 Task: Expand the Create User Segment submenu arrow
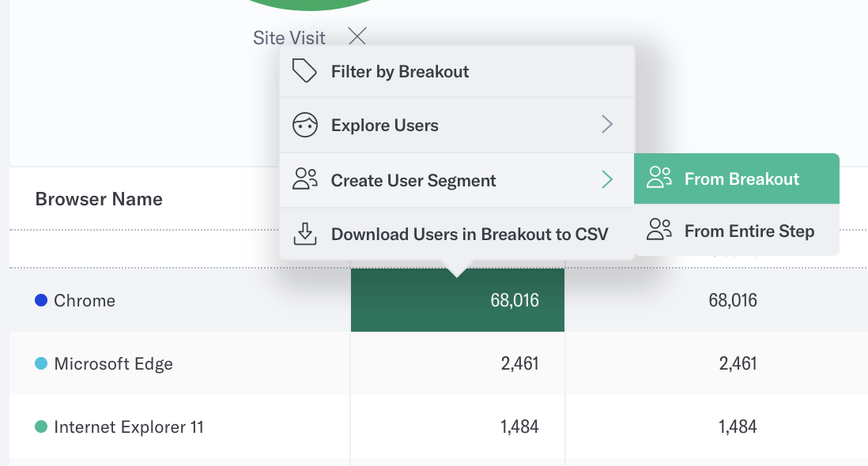point(607,179)
